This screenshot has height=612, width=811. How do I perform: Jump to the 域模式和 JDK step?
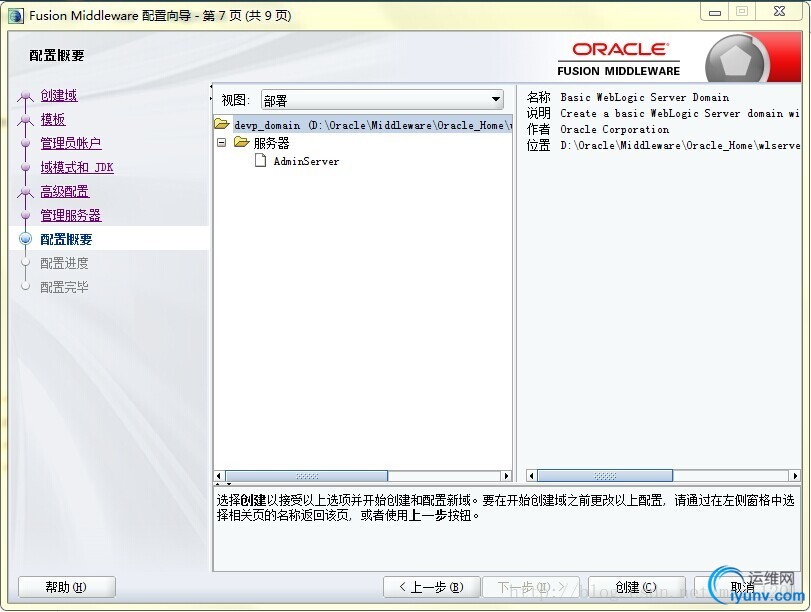(77, 167)
